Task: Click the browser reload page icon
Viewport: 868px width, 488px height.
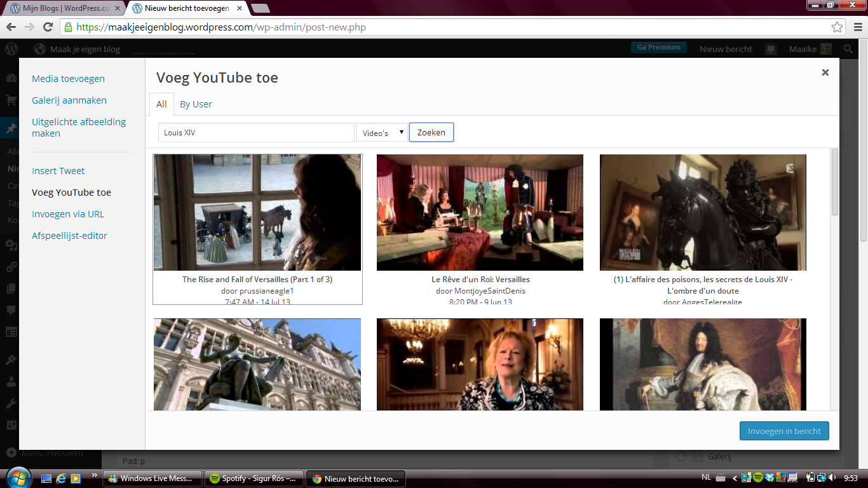Action: tap(48, 27)
